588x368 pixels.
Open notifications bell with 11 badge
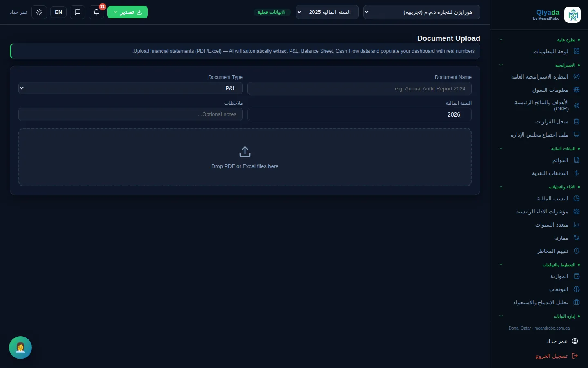point(96,12)
